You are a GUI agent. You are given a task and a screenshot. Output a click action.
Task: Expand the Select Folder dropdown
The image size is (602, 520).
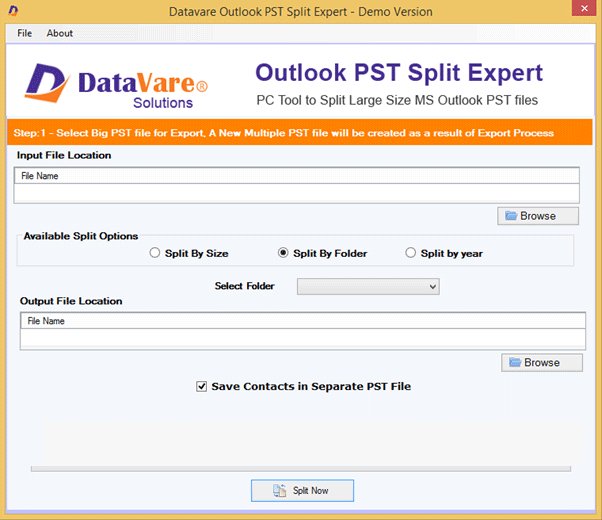(x=368, y=286)
